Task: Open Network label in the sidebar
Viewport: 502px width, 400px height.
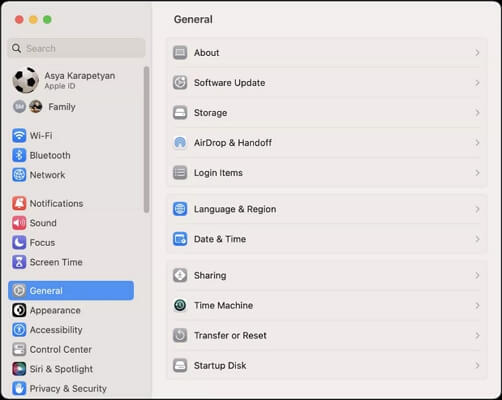Action: (47, 175)
